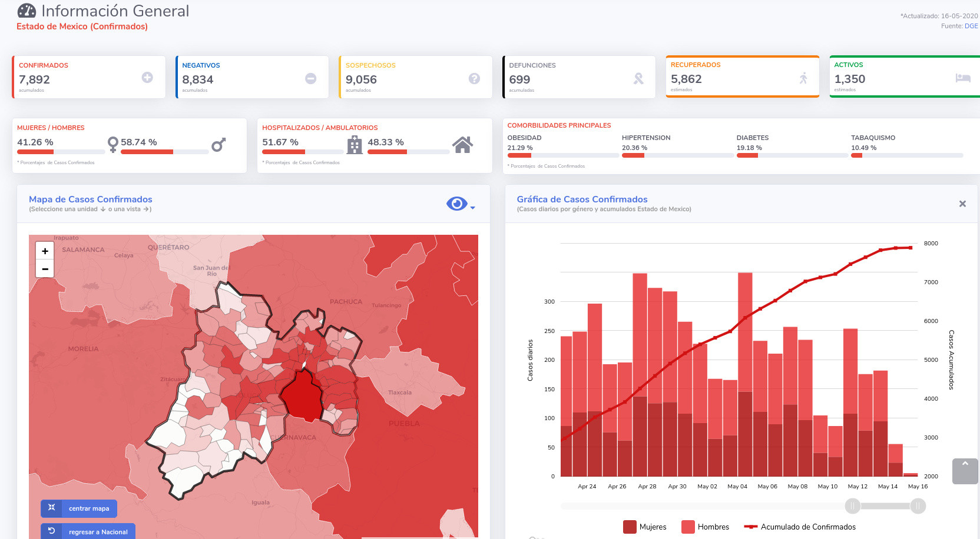The image size is (980, 539).
Task: Open dropdown arrow next to eye icon
Action: point(472,207)
